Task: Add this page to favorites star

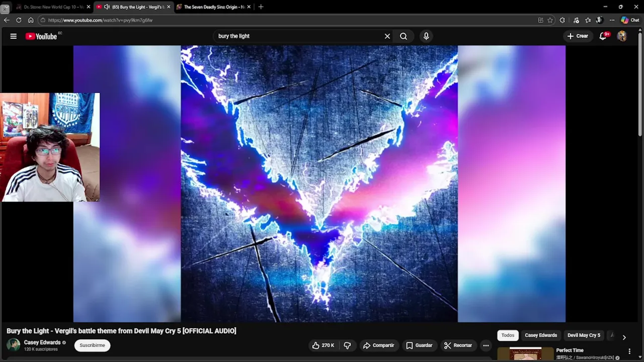Action: click(550, 20)
